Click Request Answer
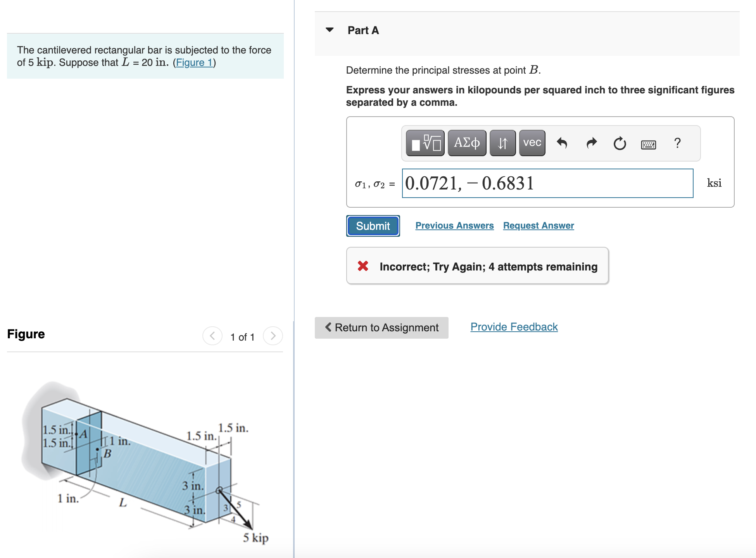Screen dimensions: 756x558 [x=538, y=225]
